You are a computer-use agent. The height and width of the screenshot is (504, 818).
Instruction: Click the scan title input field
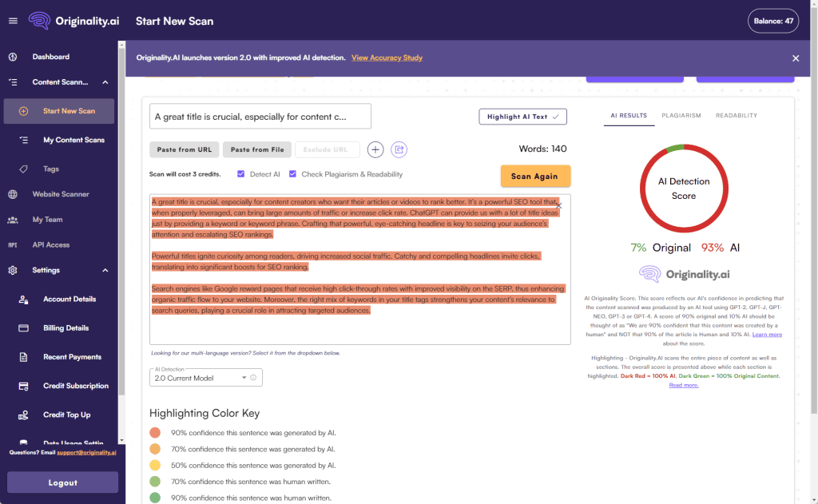[x=260, y=117]
